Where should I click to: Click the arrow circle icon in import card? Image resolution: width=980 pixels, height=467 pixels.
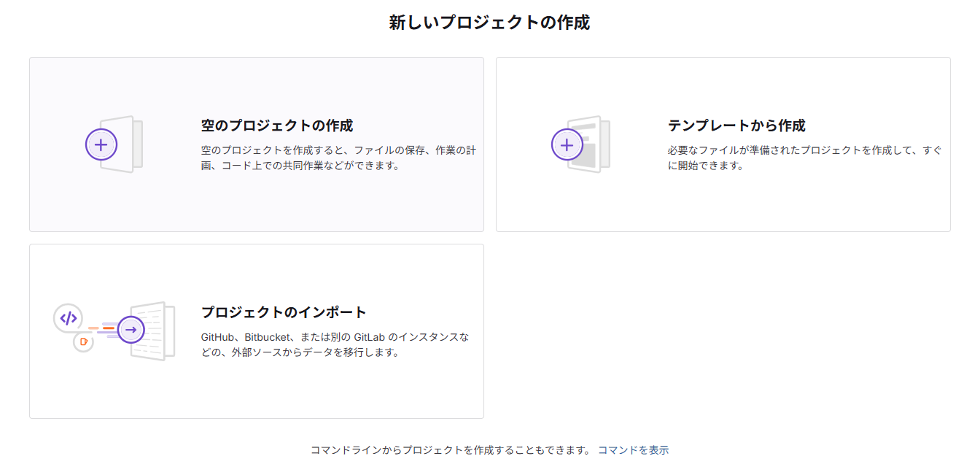[131, 330]
